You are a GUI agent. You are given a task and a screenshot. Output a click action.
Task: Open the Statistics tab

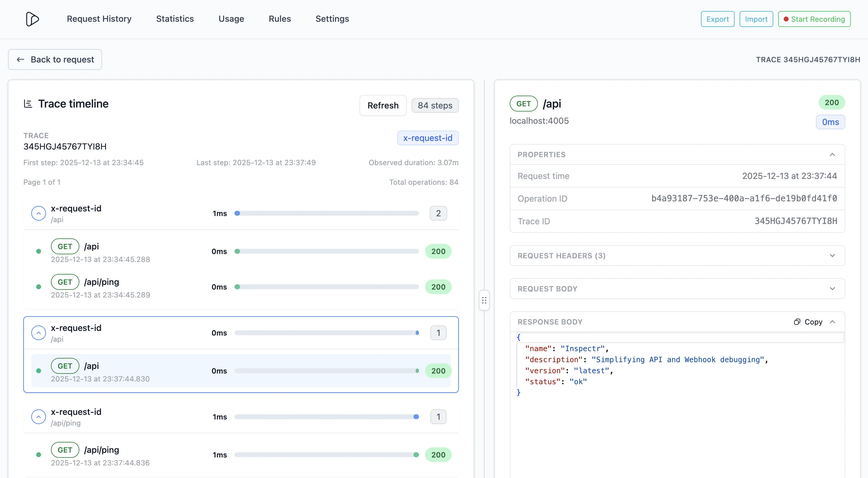pos(175,19)
